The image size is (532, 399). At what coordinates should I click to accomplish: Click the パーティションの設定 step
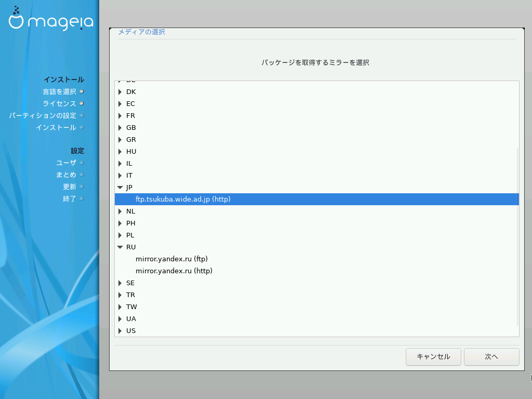(x=43, y=116)
